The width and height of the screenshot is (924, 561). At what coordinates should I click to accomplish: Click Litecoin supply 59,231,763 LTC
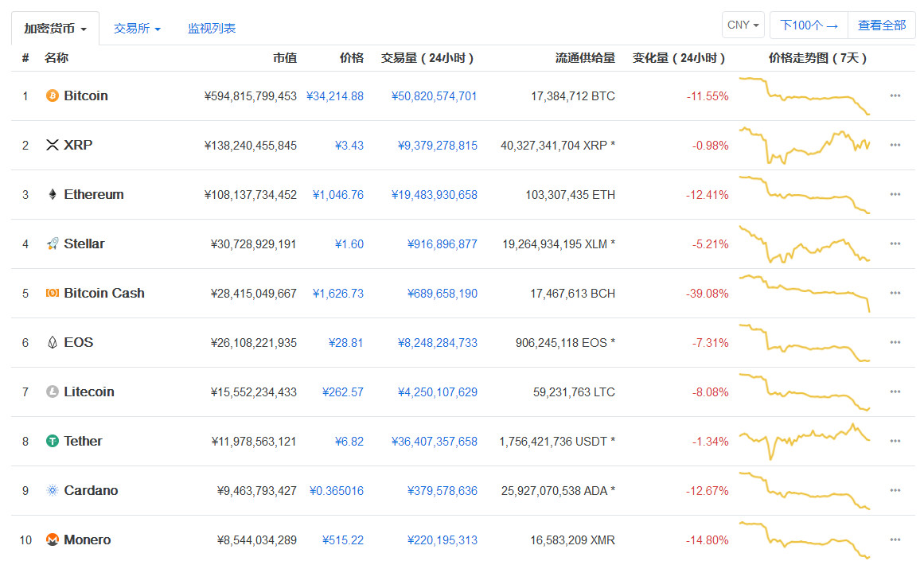[574, 392]
